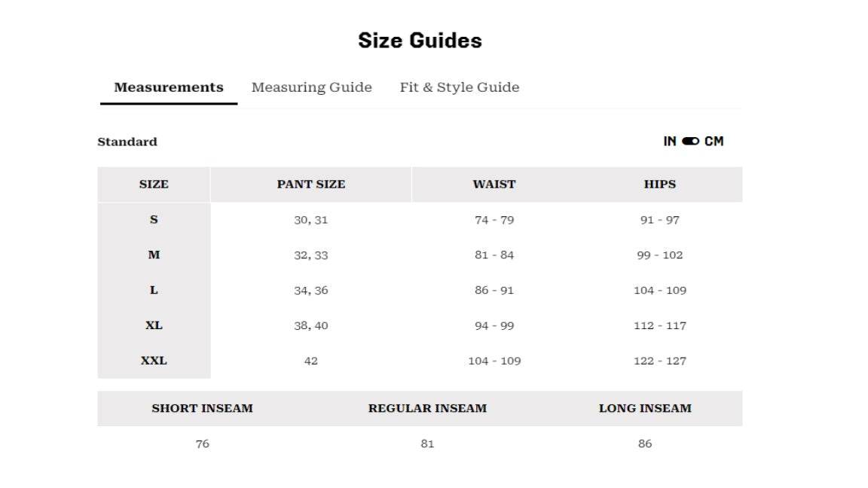This screenshot has height=488, width=868.
Task: Click the SIZE column header
Action: [x=154, y=185]
